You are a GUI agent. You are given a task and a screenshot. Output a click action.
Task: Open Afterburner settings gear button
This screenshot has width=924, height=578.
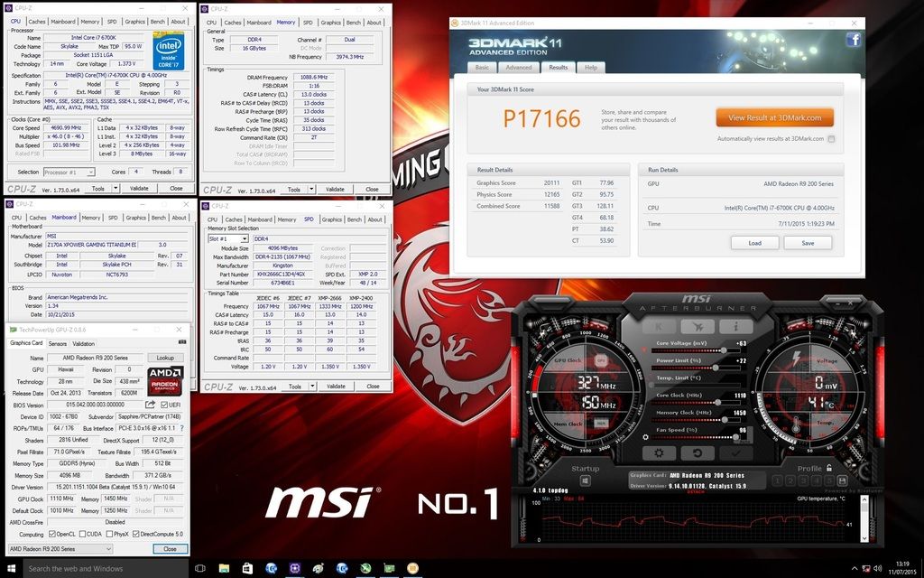click(659, 453)
